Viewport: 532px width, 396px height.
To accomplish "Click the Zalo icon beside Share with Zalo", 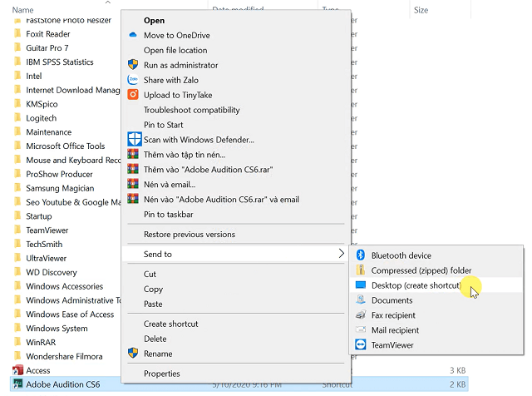I will point(133,80).
